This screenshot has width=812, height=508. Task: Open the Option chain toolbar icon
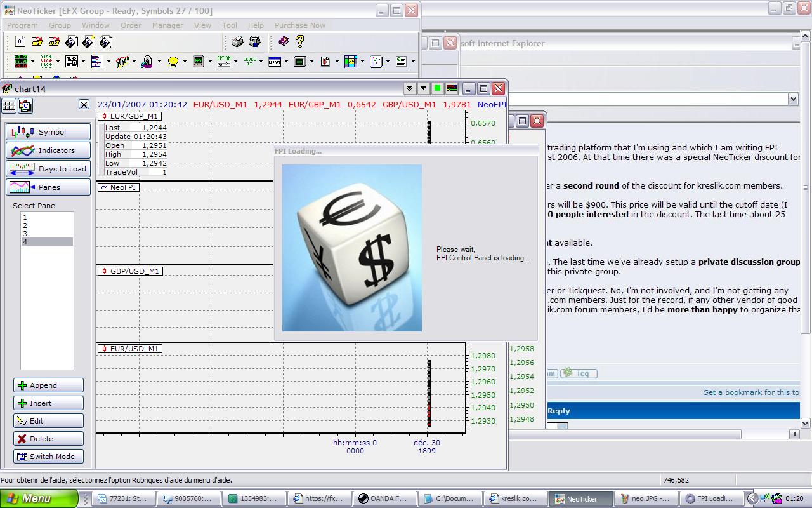223,62
